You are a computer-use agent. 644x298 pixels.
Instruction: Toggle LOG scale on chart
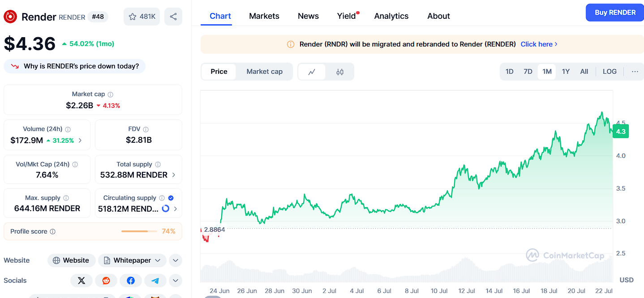610,72
